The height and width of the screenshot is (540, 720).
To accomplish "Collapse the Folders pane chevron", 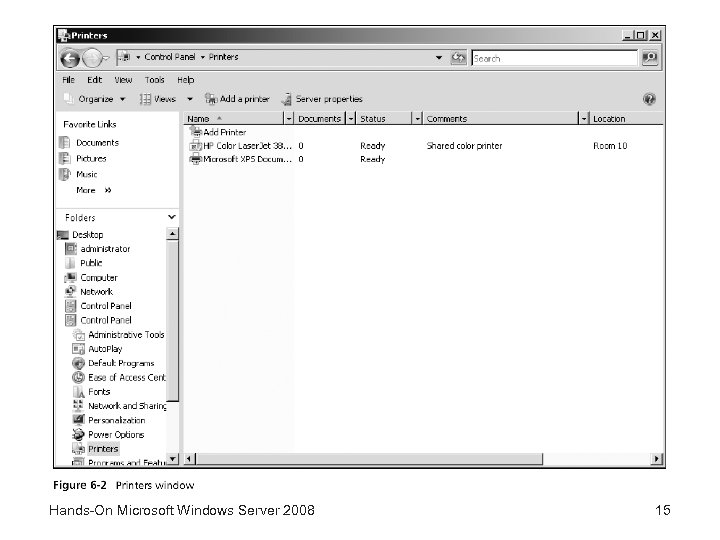I will 172,217.
